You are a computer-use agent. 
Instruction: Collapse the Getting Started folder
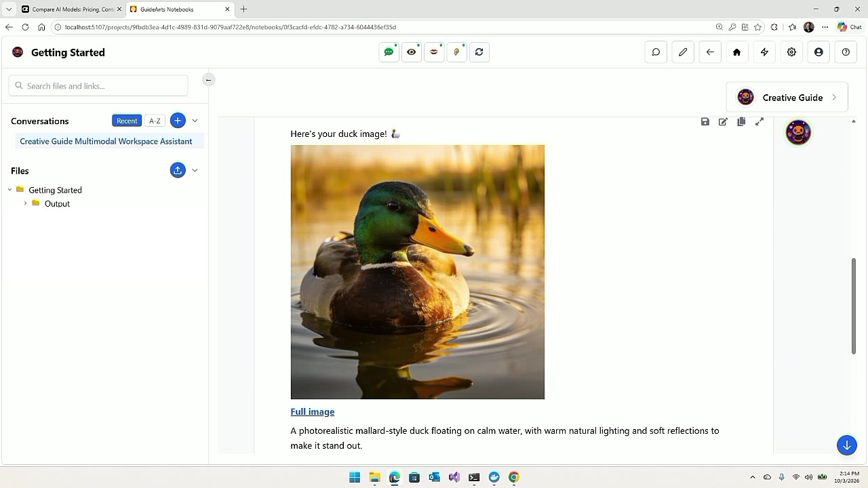click(9, 190)
